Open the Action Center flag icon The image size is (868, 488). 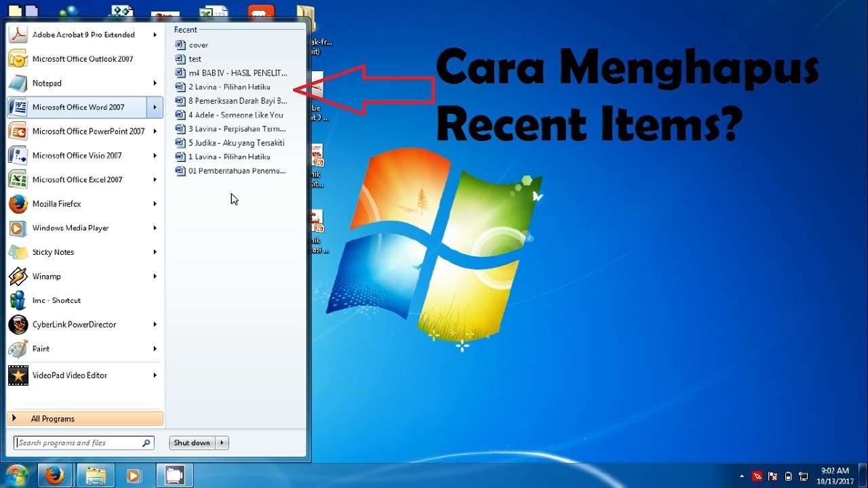pos(773,476)
